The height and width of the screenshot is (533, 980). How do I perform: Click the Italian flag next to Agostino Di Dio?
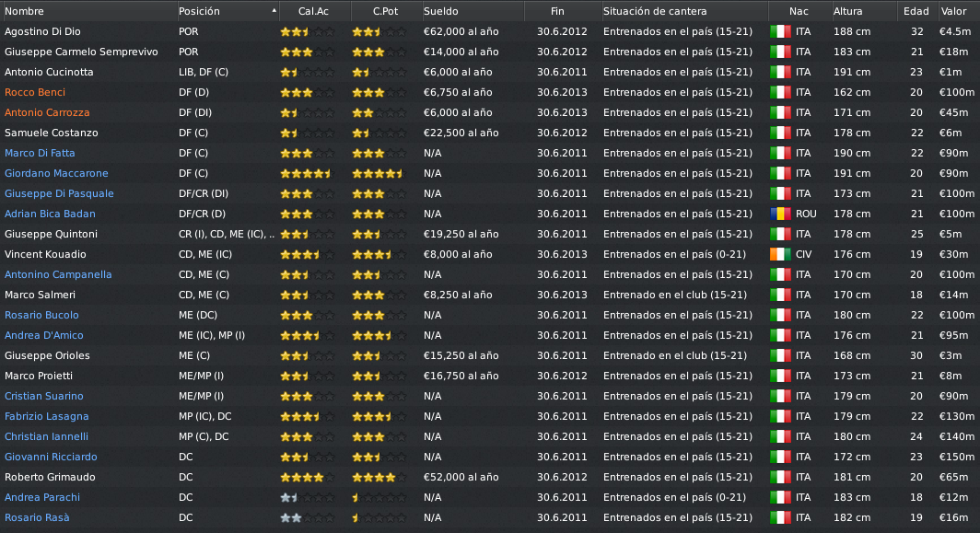click(x=780, y=31)
